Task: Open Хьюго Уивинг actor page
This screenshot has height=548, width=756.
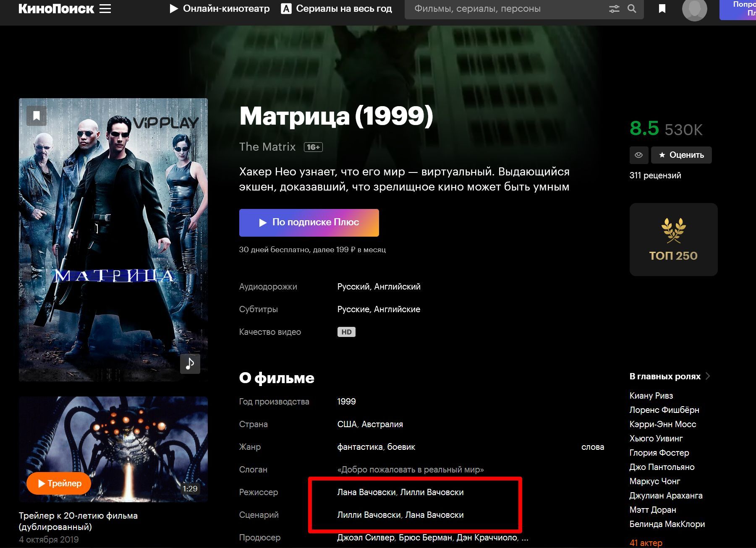Action: point(656,438)
